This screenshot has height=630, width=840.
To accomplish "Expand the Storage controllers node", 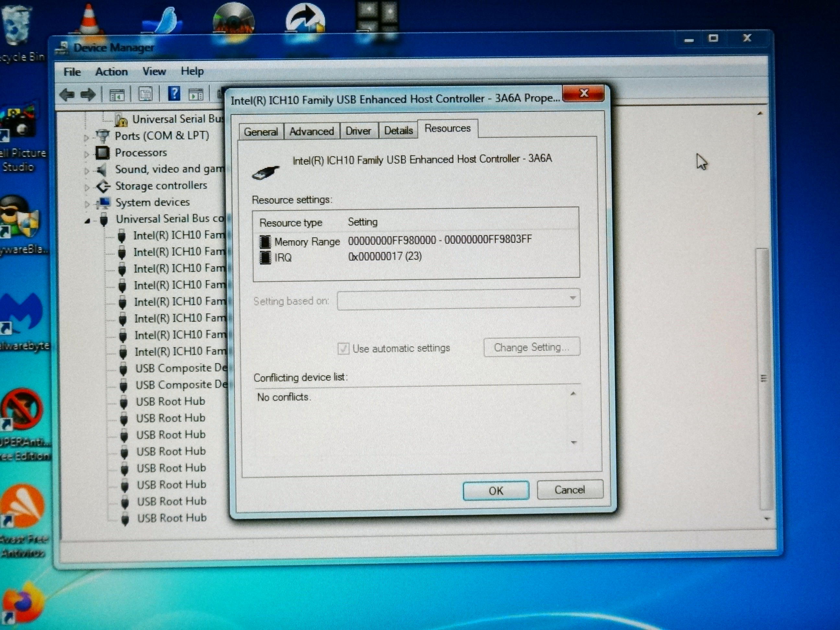I will click(x=87, y=187).
